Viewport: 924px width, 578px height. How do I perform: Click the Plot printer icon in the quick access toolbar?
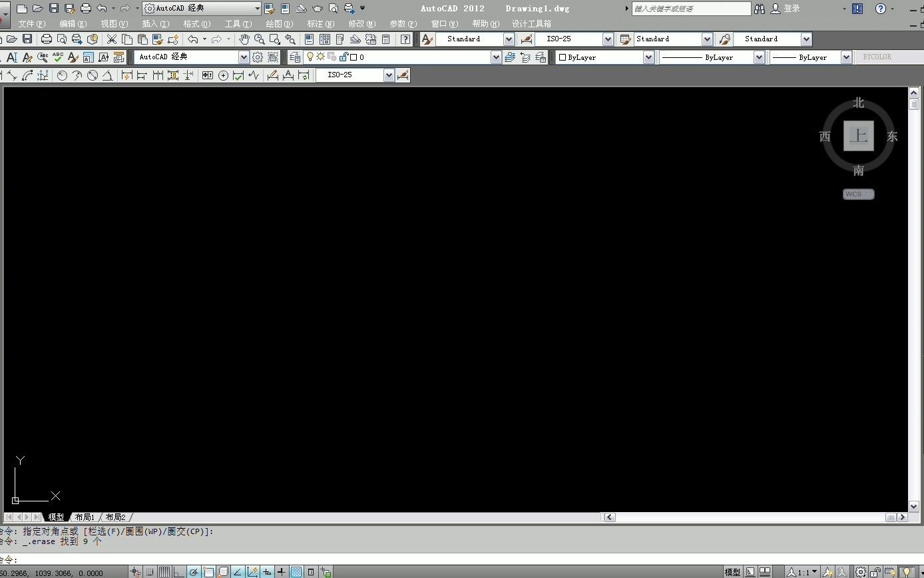86,9
